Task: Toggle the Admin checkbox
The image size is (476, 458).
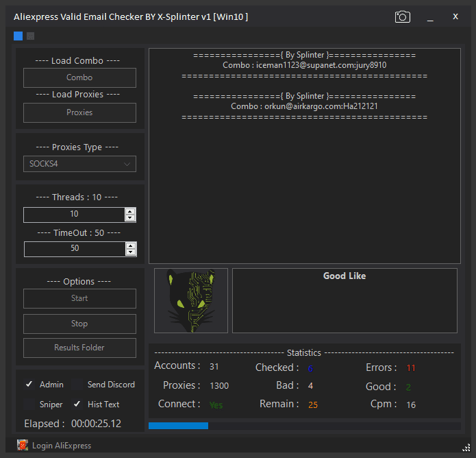Action: pyautogui.click(x=29, y=385)
